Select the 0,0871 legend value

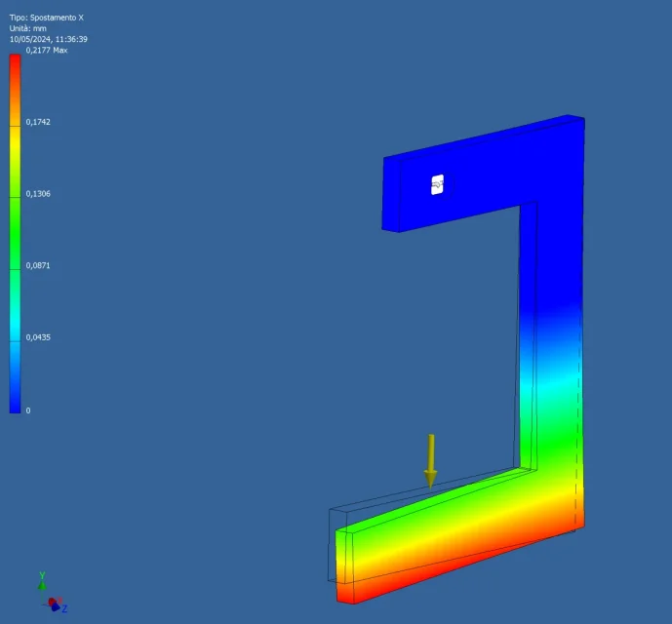tap(38, 265)
